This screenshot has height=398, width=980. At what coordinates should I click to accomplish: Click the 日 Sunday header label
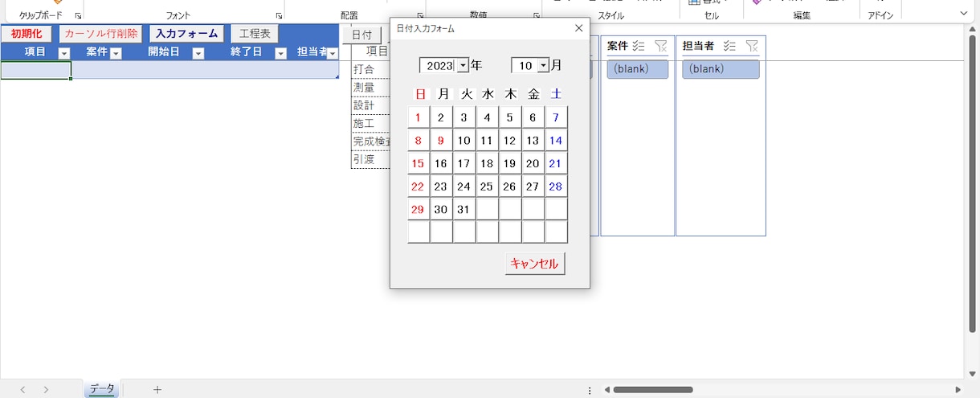point(421,94)
